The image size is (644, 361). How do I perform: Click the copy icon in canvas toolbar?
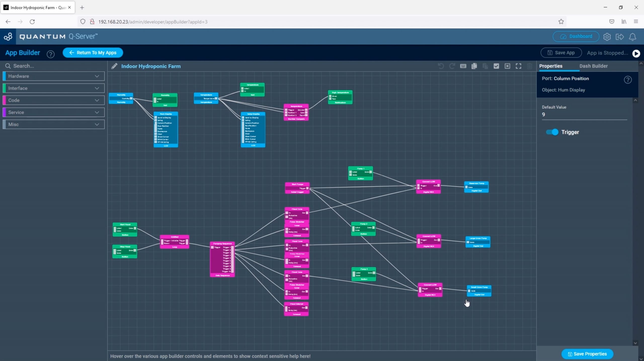pyautogui.click(x=474, y=66)
